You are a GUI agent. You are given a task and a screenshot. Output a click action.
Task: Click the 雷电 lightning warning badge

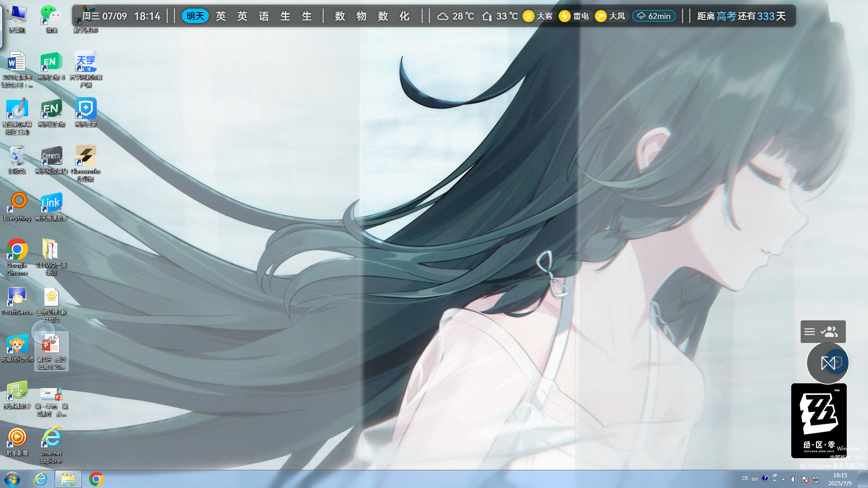(x=574, y=16)
